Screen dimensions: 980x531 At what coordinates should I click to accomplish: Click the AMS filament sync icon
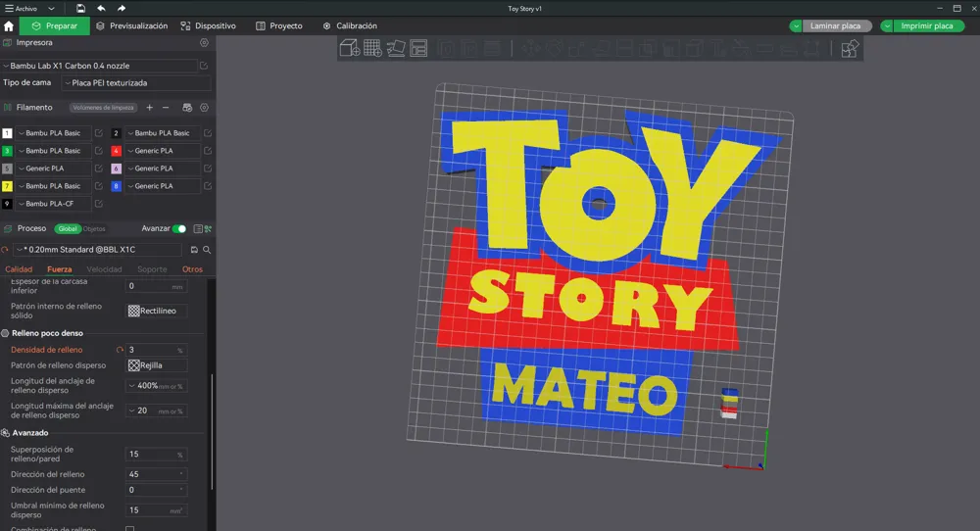(187, 108)
